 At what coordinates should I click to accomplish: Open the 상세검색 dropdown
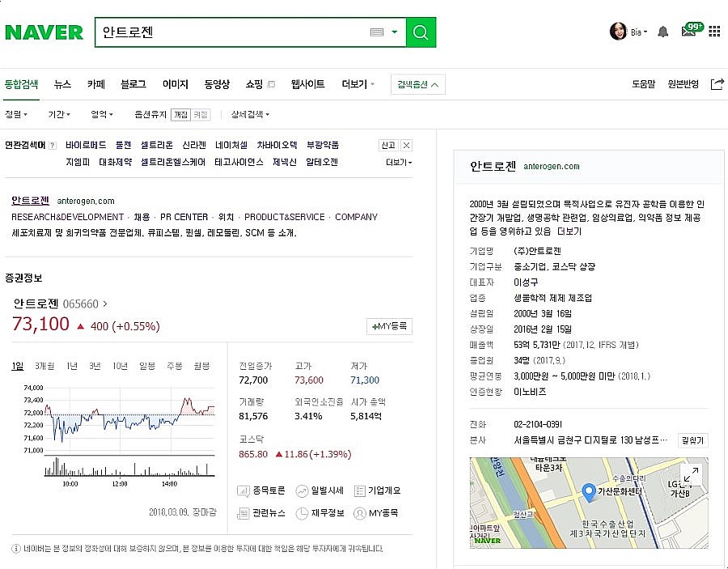[250, 114]
